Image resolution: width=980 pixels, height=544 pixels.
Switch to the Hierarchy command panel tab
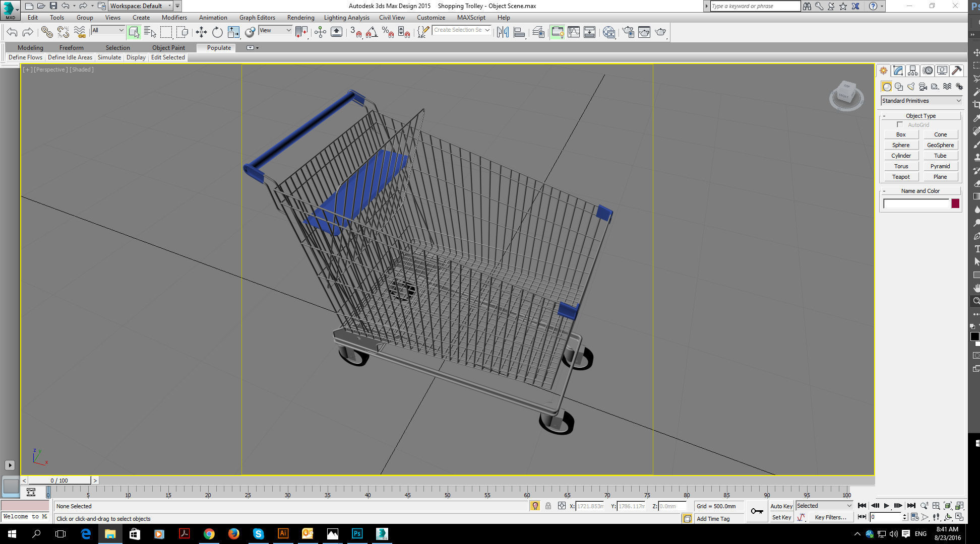[912, 71]
